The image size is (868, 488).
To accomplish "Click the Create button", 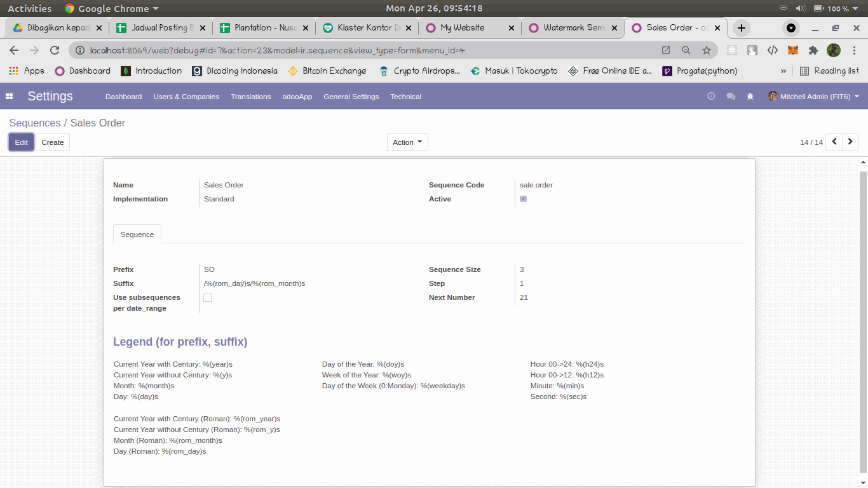I will [53, 142].
